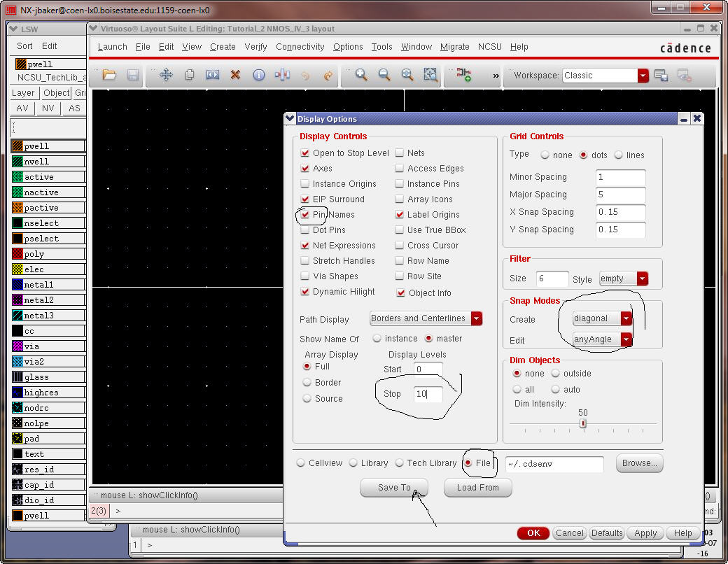This screenshot has width=728, height=564.
Task: Click the Open folder toolbar icon
Action: (x=109, y=75)
